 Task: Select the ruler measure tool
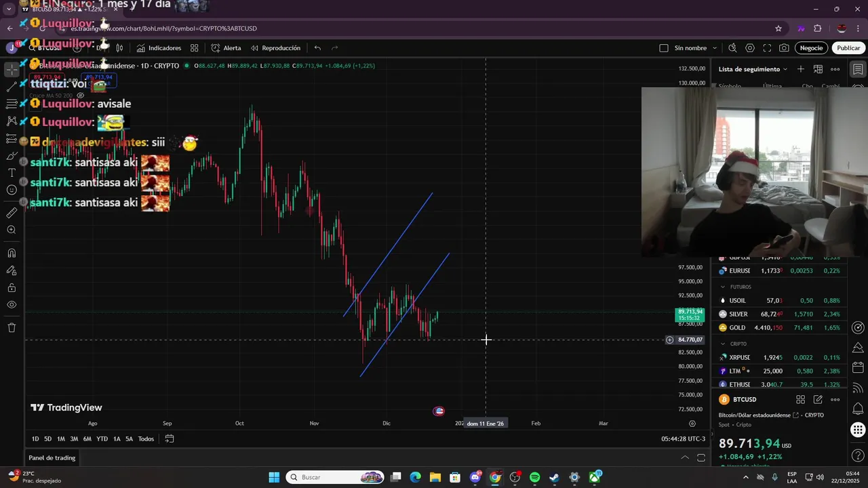pyautogui.click(x=12, y=213)
